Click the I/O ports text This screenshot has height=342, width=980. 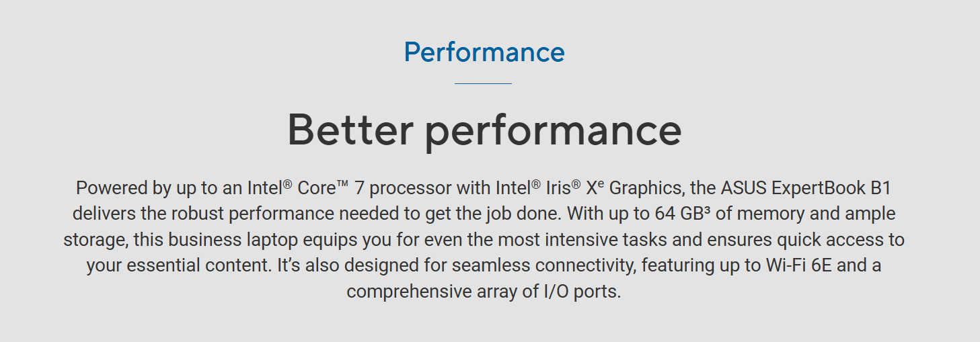(581, 292)
